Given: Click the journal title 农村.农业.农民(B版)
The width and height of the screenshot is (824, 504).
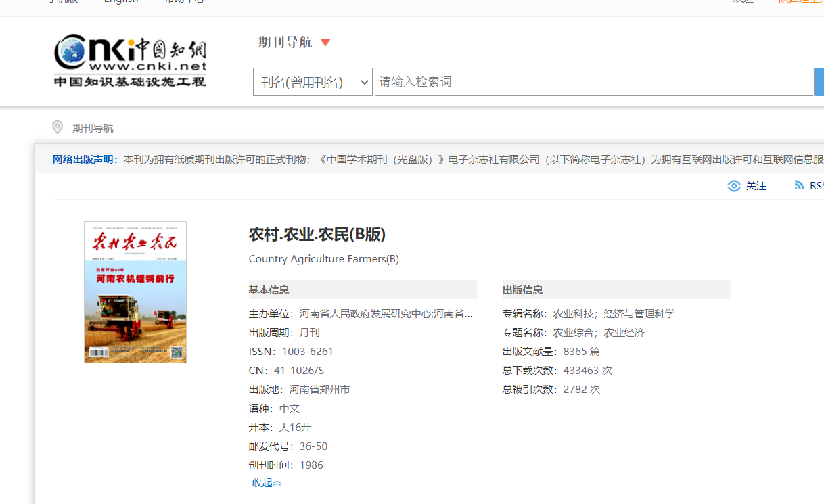Looking at the screenshot, I should 317,234.
